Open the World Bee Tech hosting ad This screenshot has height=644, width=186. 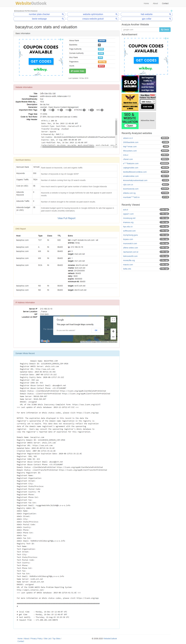[x=130, y=102]
